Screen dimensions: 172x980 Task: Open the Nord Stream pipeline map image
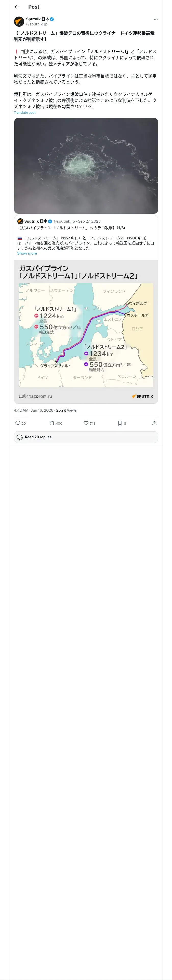86,331
